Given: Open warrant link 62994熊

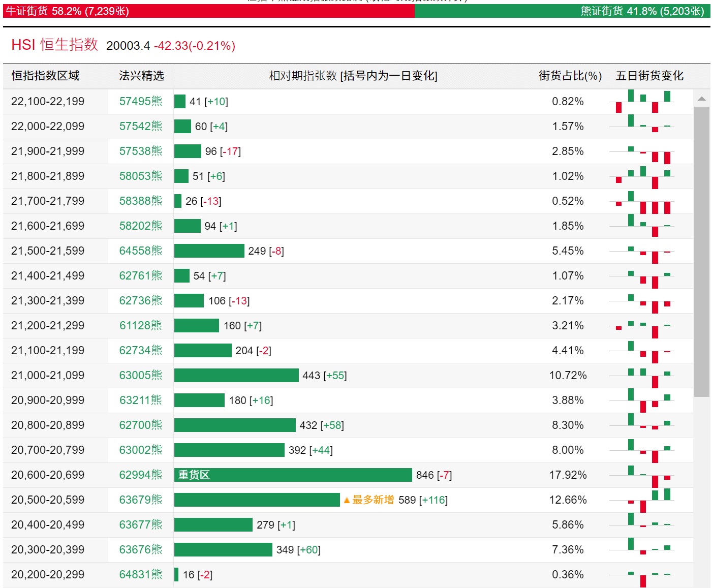Looking at the screenshot, I should tap(141, 475).
